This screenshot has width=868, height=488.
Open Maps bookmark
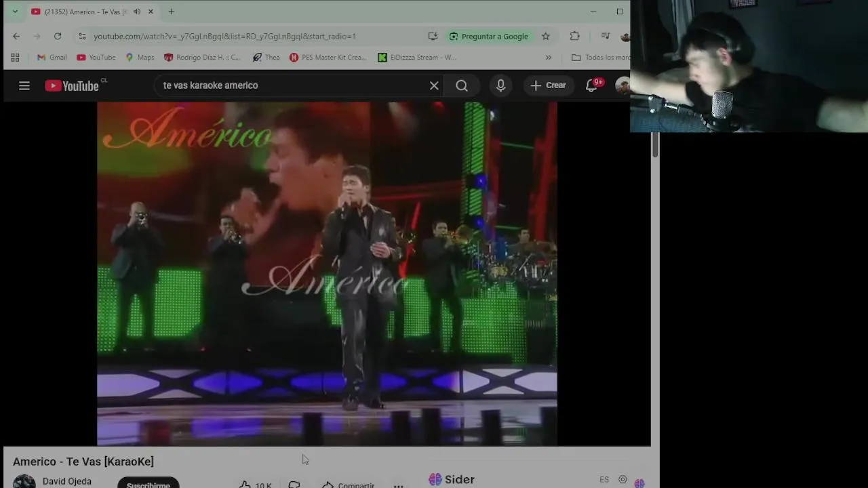pos(140,58)
